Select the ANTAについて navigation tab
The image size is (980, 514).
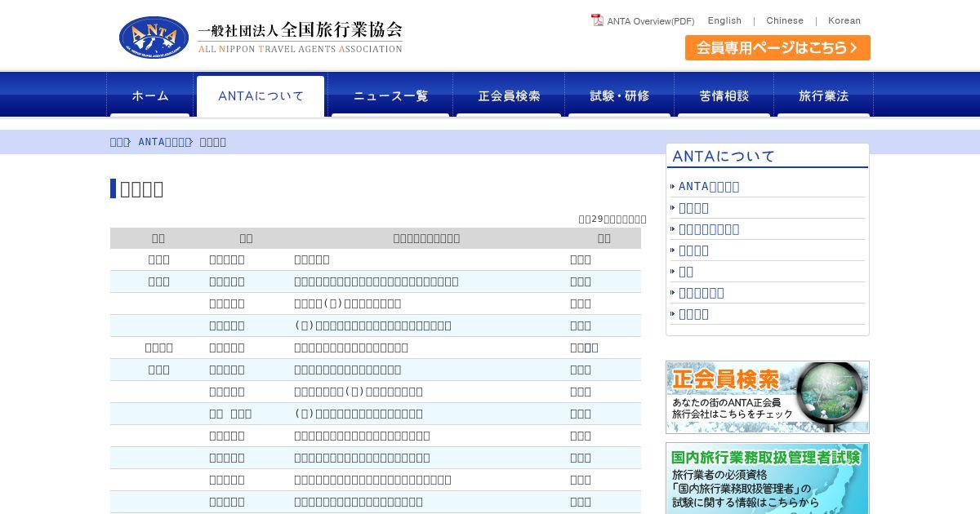click(261, 95)
